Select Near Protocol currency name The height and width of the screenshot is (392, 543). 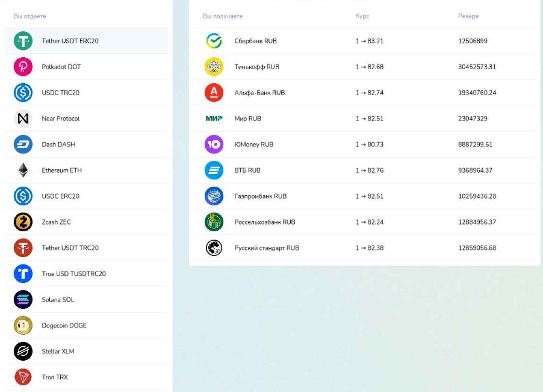tap(61, 119)
